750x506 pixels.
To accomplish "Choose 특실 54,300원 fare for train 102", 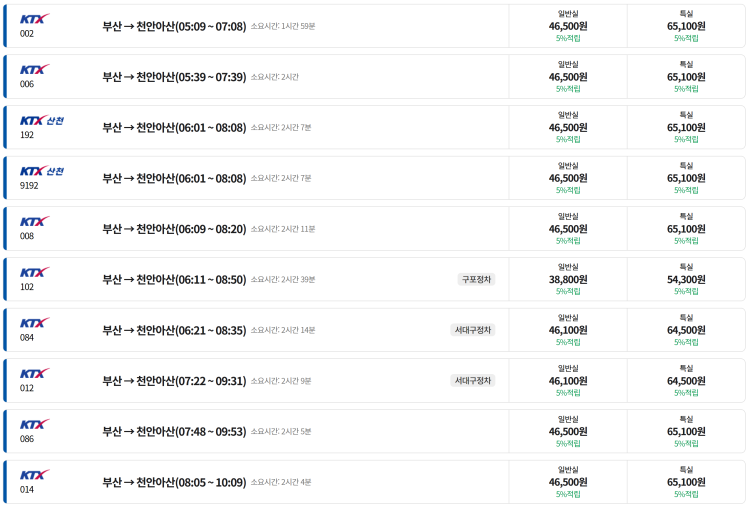I will [x=686, y=279].
